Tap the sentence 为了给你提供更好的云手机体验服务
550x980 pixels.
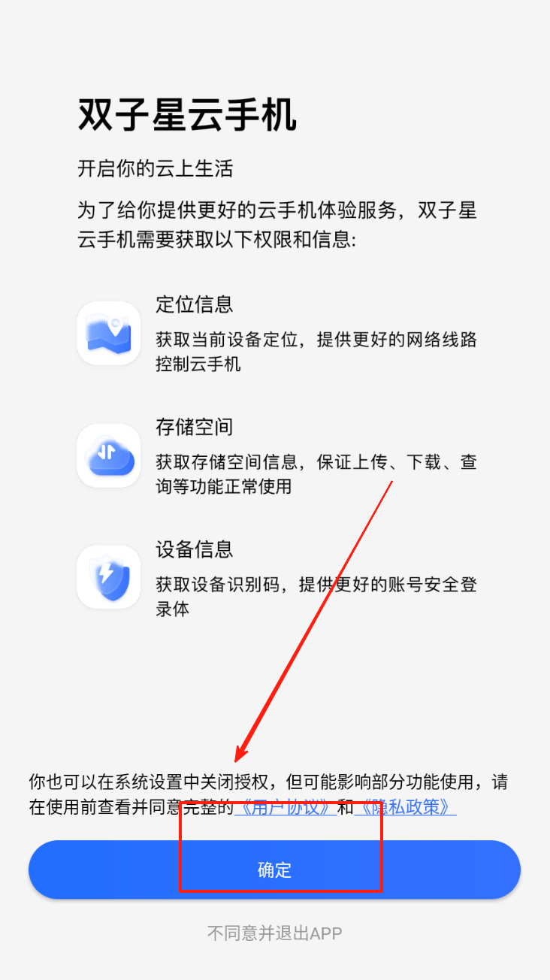click(237, 210)
